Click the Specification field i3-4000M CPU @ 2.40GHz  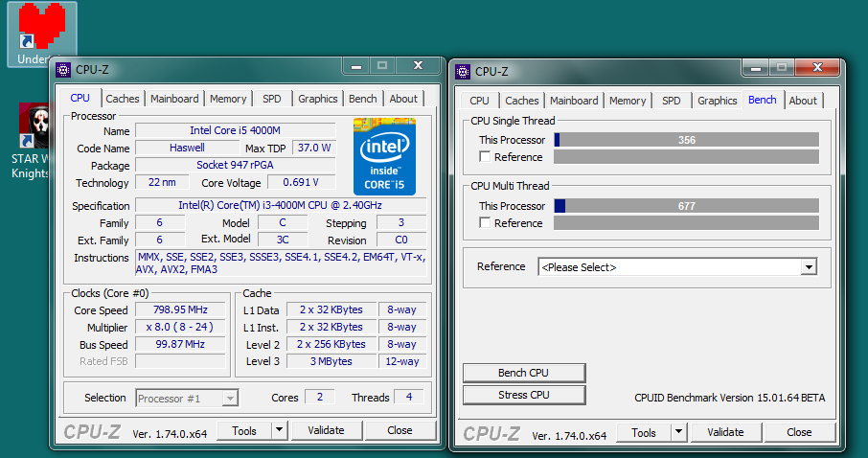pos(281,205)
